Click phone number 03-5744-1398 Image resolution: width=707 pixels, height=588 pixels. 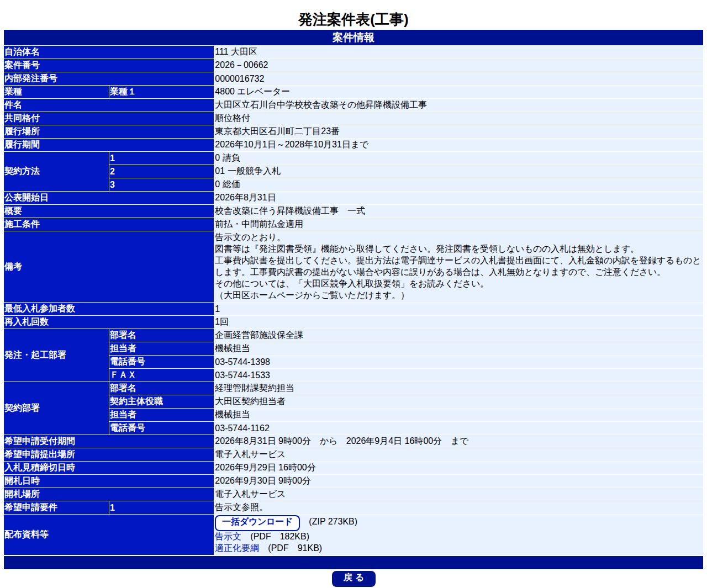click(x=242, y=362)
